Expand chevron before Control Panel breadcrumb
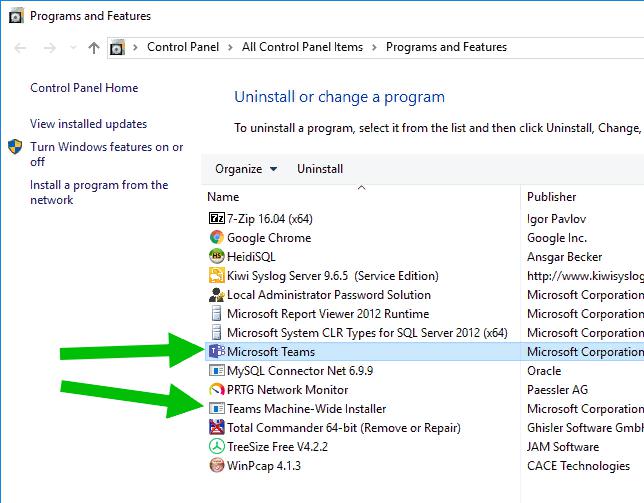Viewport: 644px width, 503px height. coord(135,48)
